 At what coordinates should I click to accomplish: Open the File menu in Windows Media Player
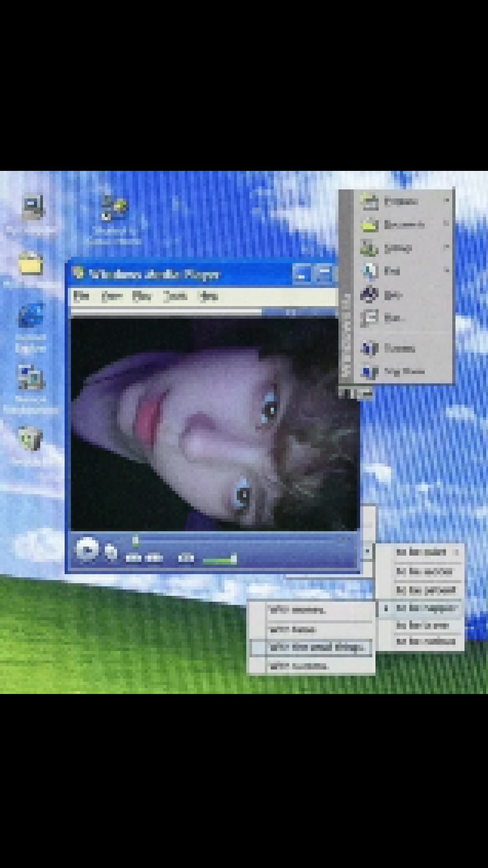[81, 296]
